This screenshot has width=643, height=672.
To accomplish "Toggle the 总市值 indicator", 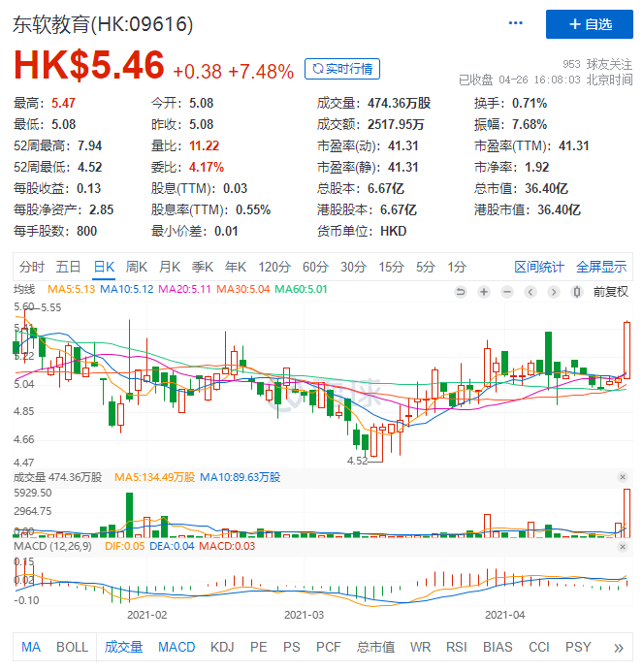I will point(375,647).
